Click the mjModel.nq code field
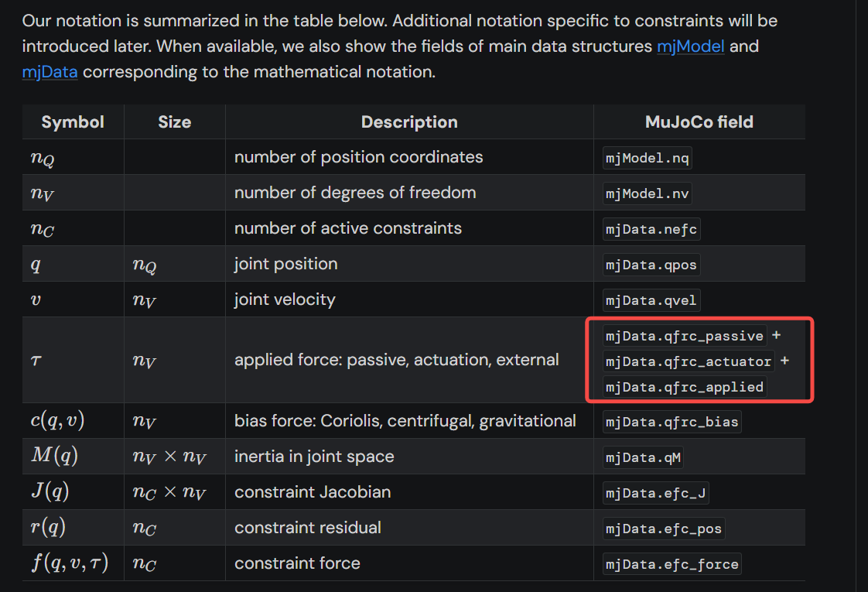Screen dimensions: 868x592 pos(647,158)
